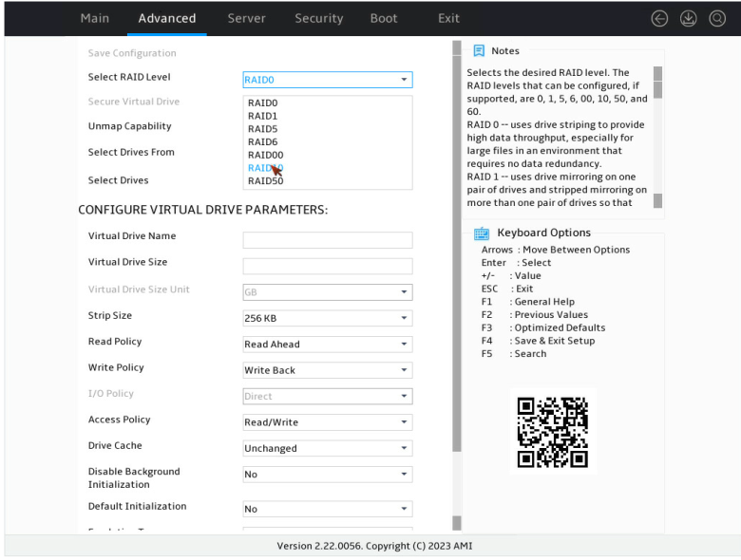
Task: Choose RAID00 from the list
Action: coord(266,155)
